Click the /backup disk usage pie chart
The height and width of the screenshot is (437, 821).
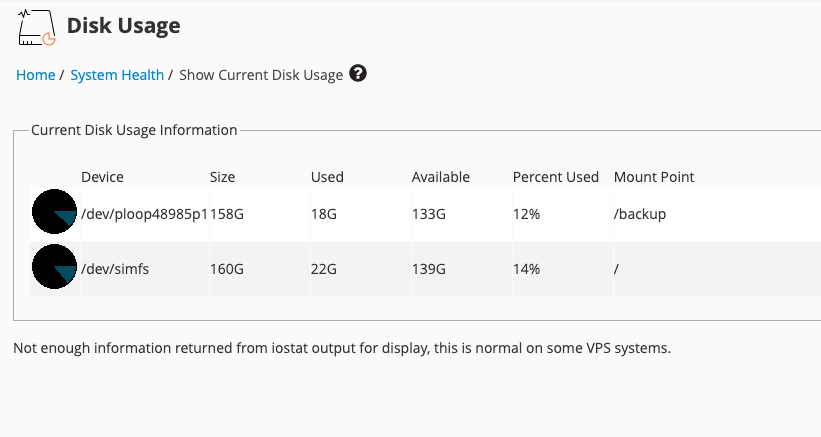click(x=55, y=213)
